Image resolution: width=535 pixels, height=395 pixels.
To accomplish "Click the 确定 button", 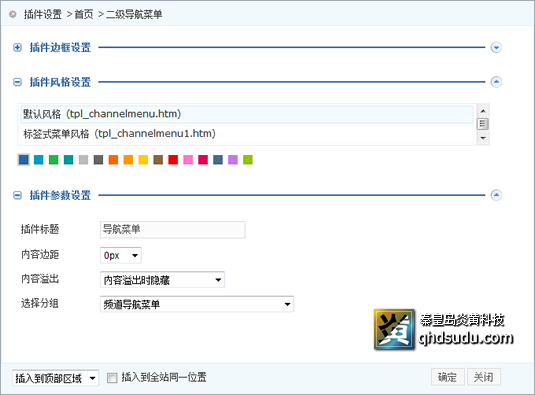I will tap(448, 377).
